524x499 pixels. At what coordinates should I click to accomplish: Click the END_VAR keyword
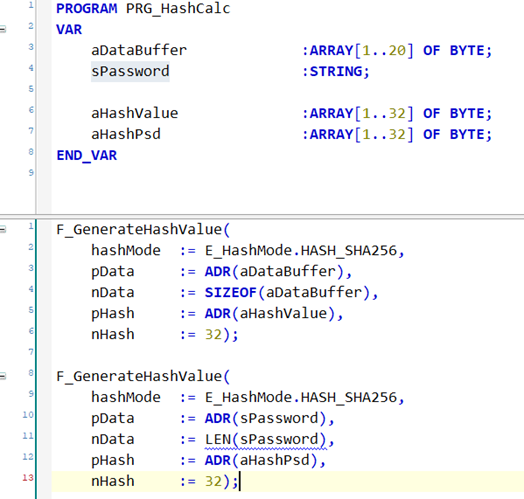[x=87, y=155]
